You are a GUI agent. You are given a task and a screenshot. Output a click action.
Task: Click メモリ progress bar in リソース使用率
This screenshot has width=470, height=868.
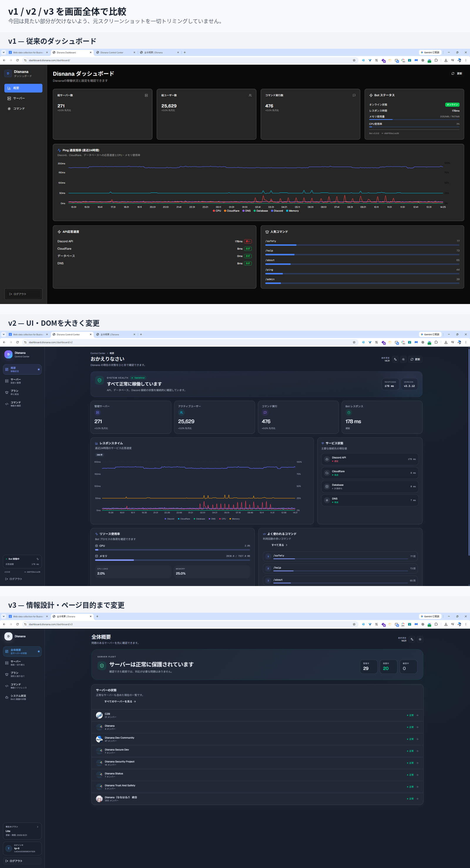tap(172, 560)
